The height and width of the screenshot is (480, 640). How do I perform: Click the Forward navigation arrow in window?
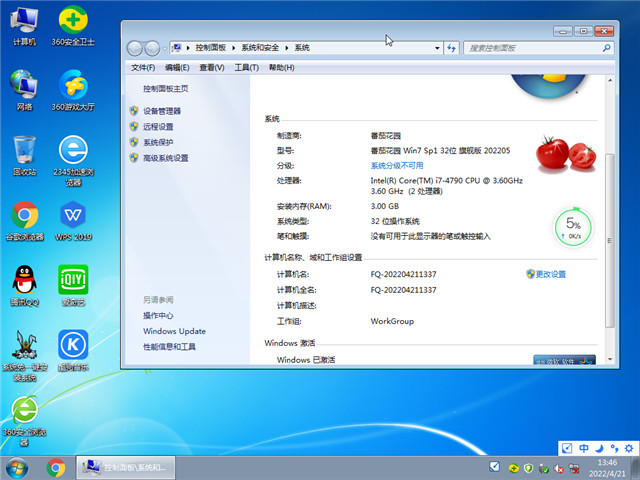tap(152, 49)
